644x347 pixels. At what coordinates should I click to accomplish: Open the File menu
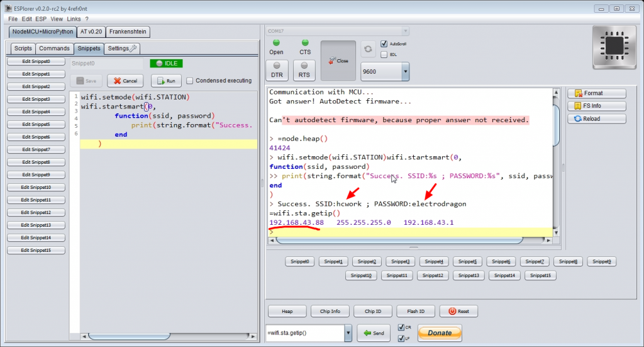(x=13, y=19)
